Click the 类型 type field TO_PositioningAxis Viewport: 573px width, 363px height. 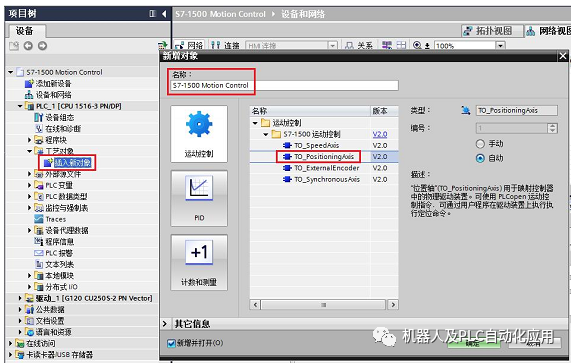[x=517, y=110]
